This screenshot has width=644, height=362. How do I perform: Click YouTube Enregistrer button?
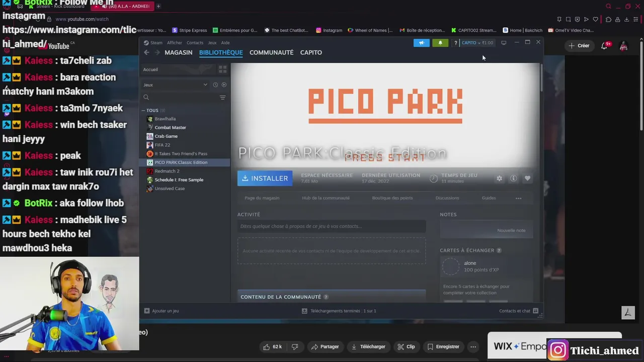click(443, 346)
